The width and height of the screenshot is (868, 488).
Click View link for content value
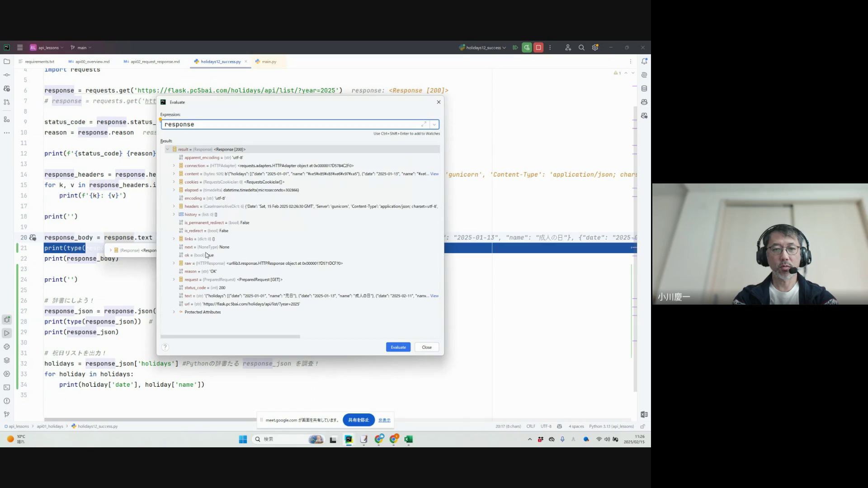[x=434, y=174]
